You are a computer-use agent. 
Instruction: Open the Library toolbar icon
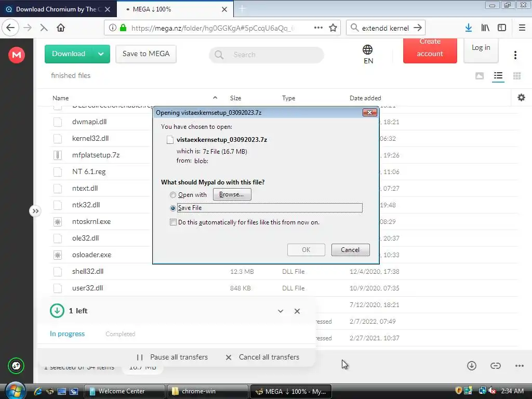pos(485,28)
